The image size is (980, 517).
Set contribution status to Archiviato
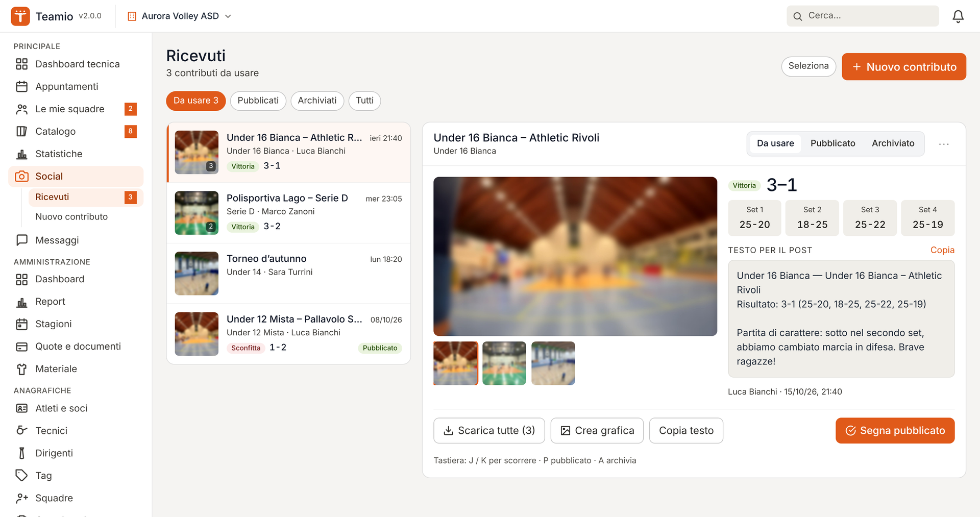pos(893,143)
